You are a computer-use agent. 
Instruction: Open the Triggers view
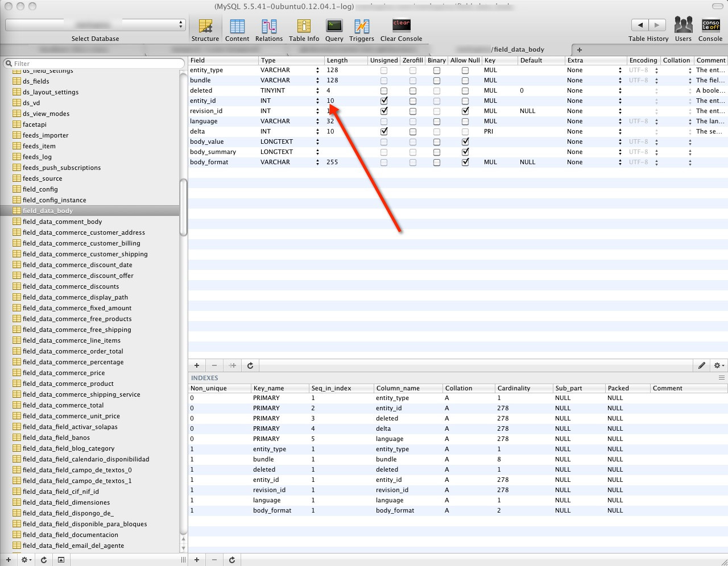tap(362, 30)
